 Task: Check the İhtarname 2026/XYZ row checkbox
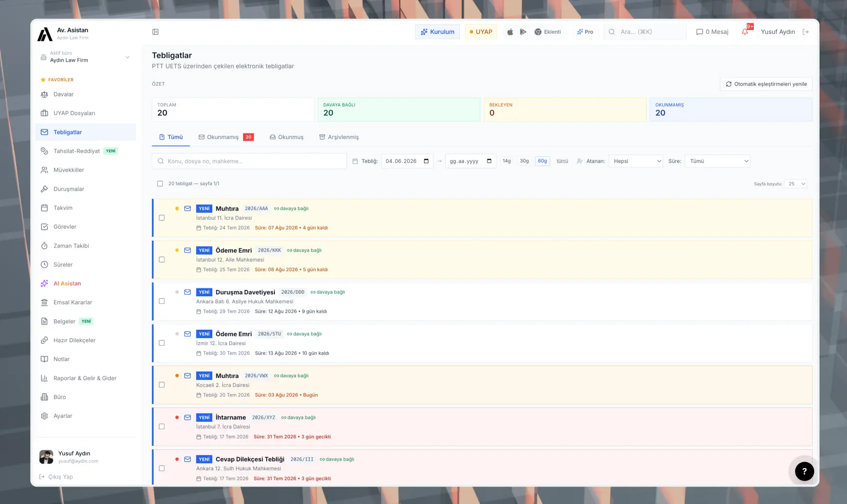coord(161,427)
